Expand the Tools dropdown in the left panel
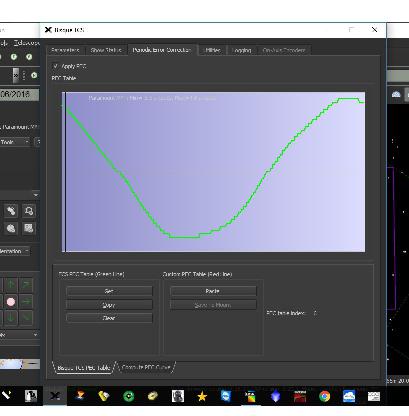 pyautogui.click(x=15, y=142)
